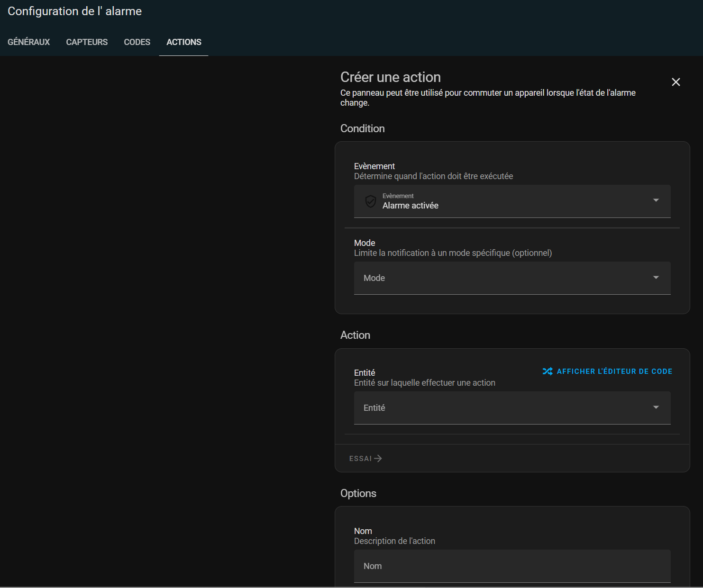Select the Alarme activée event value
This screenshot has height=588, width=703.
pos(411,206)
